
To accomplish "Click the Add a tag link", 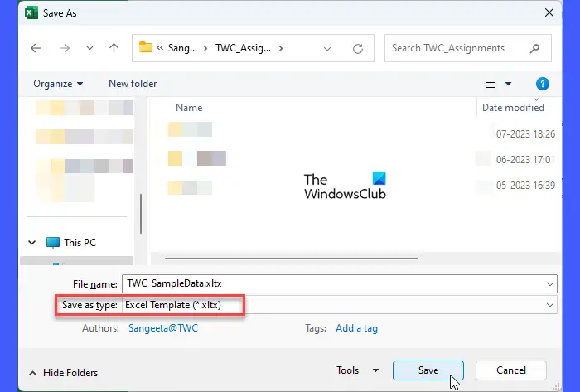I will click(x=356, y=328).
